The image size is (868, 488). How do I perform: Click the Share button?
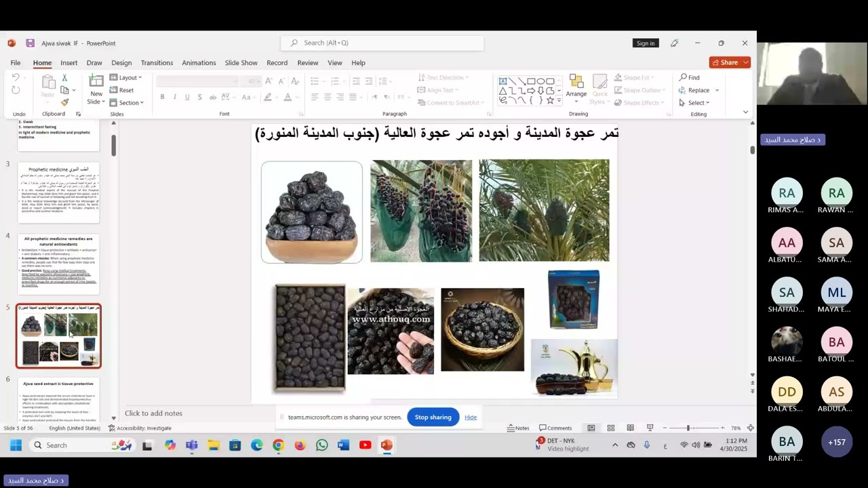tap(730, 62)
